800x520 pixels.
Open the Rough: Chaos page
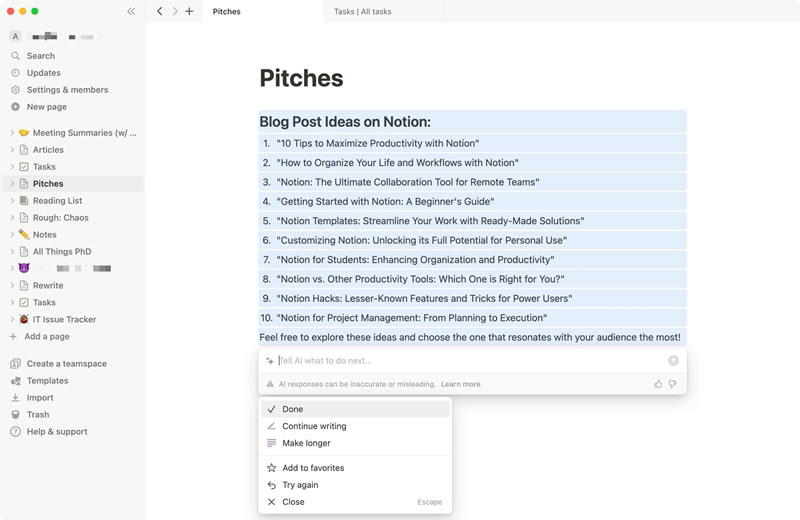coord(73,217)
